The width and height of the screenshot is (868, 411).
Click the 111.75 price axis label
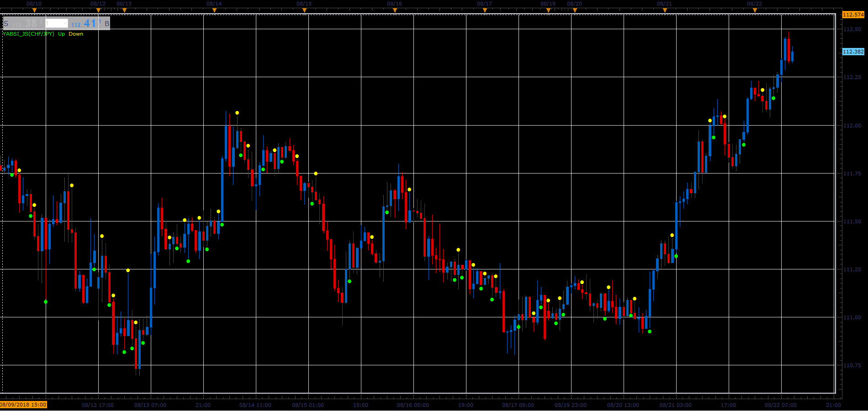tap(852, 174)
